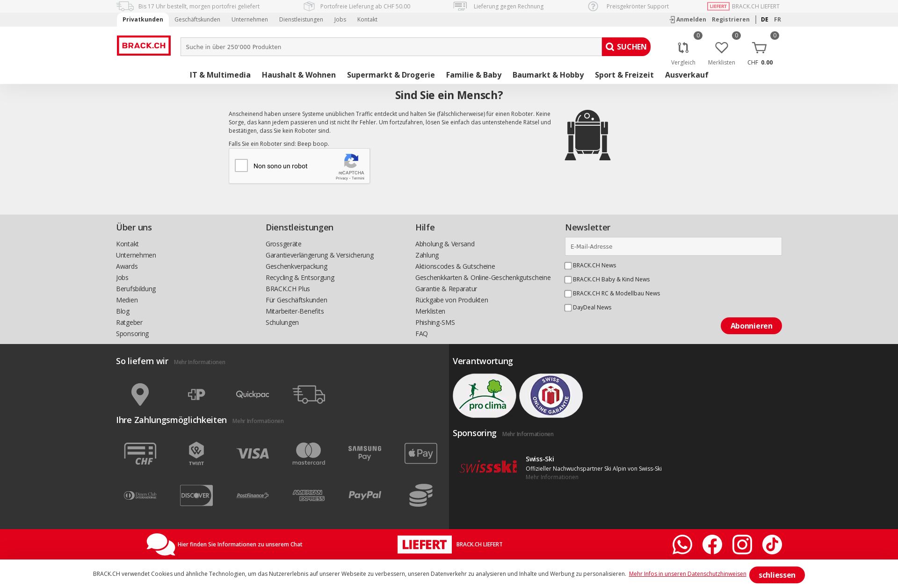Click the support question mark icon

coord(593,6)
